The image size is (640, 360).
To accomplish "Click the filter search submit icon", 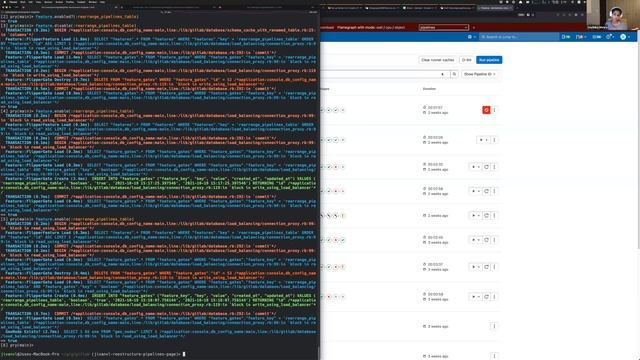I will [454, 74].
